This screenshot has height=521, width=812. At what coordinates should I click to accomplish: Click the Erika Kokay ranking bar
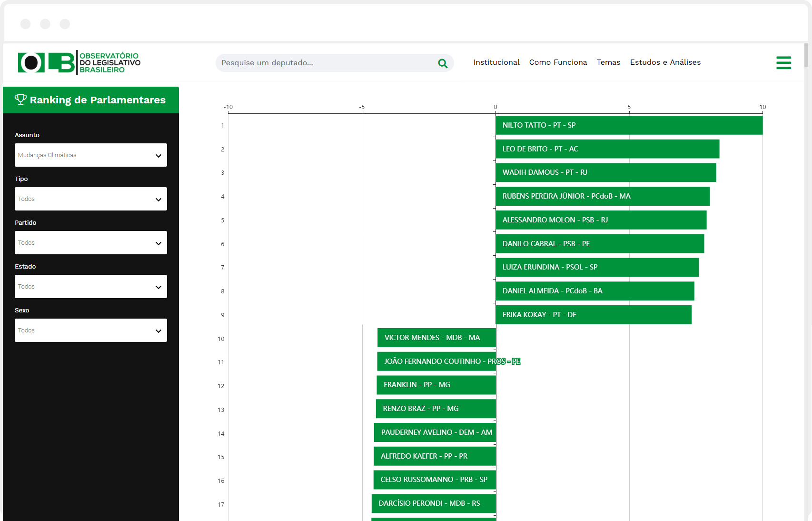click(593, 315)
